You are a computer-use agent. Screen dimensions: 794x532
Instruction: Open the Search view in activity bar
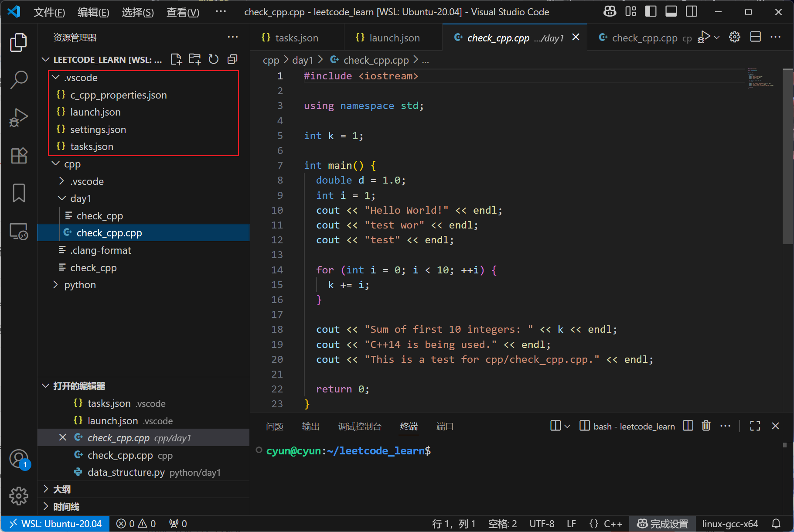tap(18, 80)
